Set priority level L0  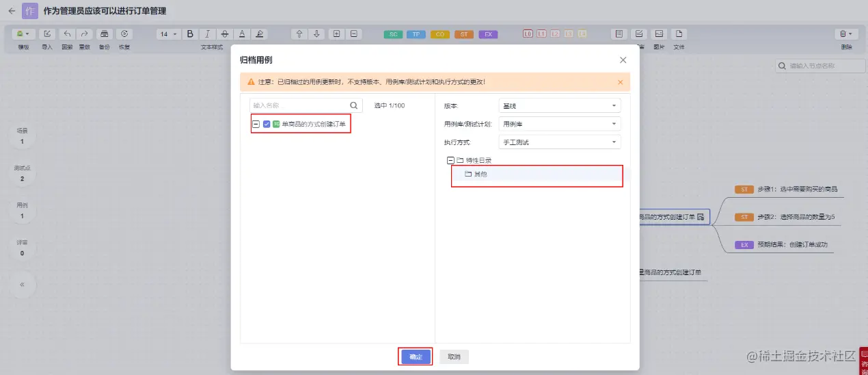pos(528,34)
